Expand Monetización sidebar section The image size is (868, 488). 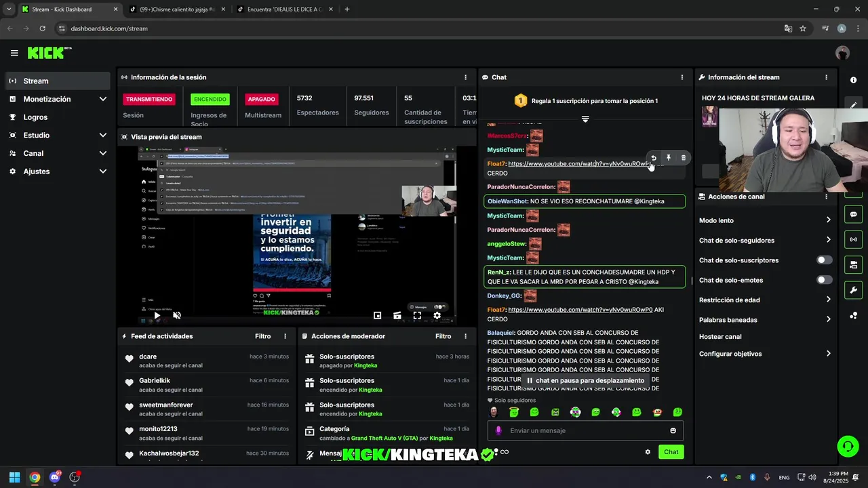pyautogui.click(x=103, y=99)
